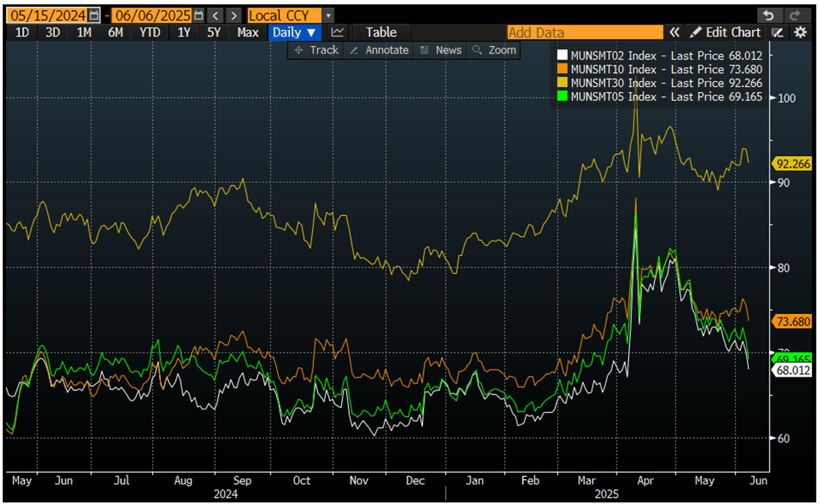Click the annotation export icon beside the gear

(x=778, y=32)
